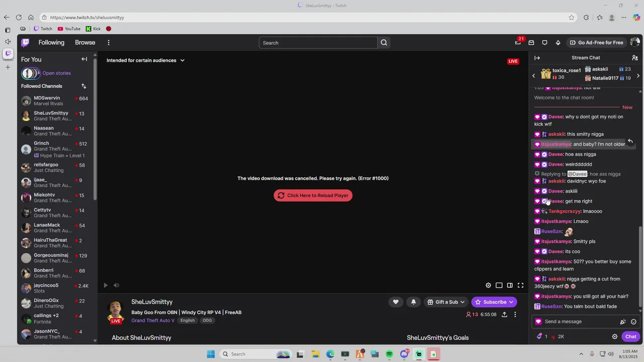
Task: Open stories link in sidebar
Action: 56,73
